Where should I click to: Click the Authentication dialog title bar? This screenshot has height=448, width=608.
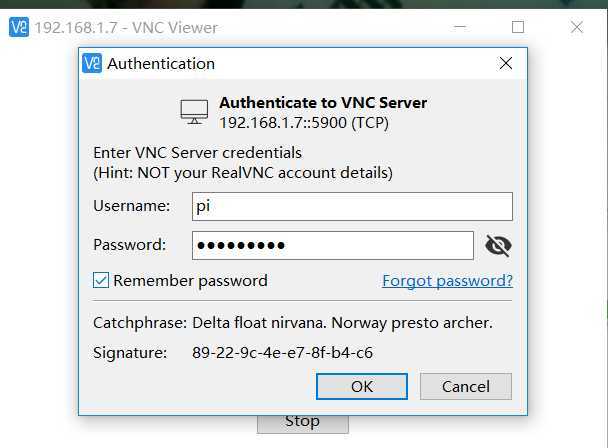click(300, 64)
